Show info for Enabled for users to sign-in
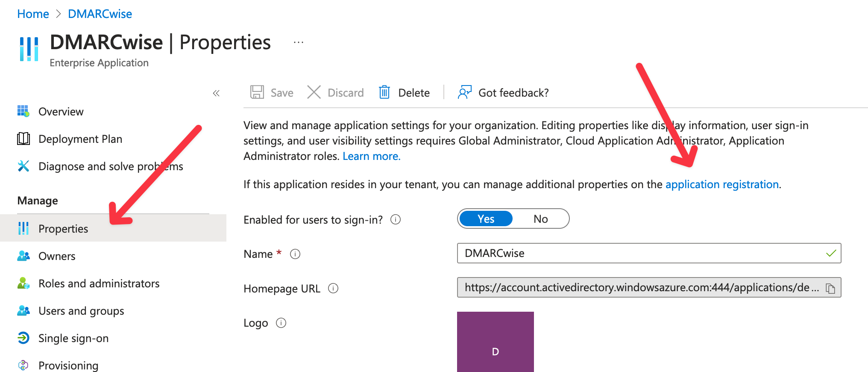The image size is (868, 372). pos(396,219)
